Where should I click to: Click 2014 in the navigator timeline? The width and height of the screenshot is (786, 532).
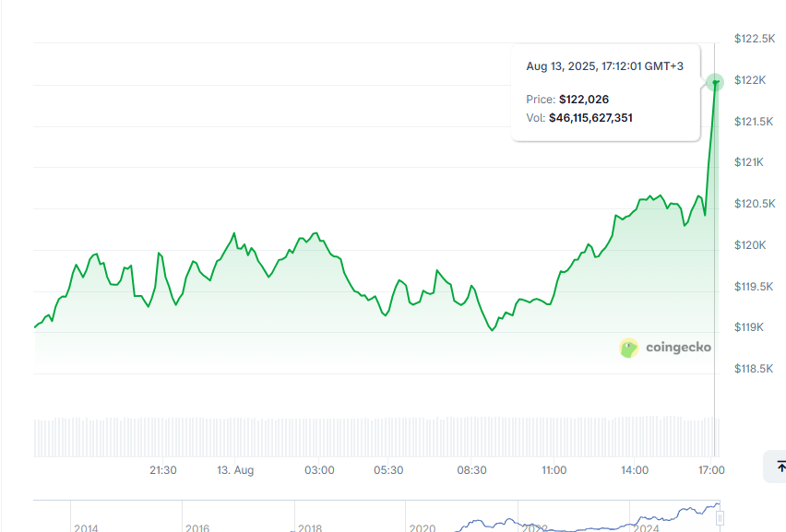86,528
